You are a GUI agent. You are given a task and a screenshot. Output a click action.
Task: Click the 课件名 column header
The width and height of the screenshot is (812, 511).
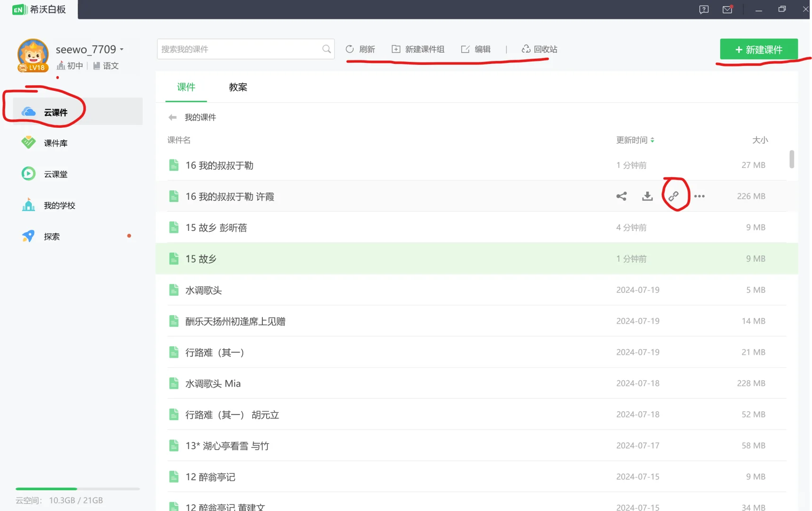pos(179,140)
